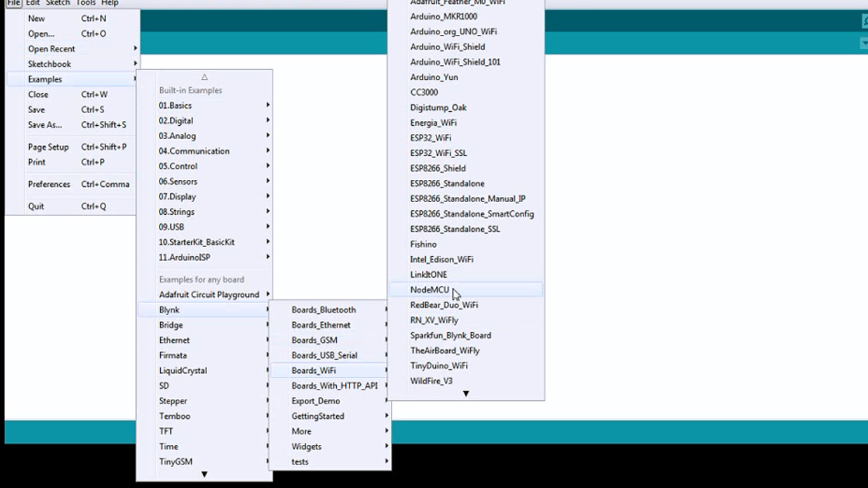Select Boards_WiFi submenu
Screen dimensions: 868x488
(330, 371)
